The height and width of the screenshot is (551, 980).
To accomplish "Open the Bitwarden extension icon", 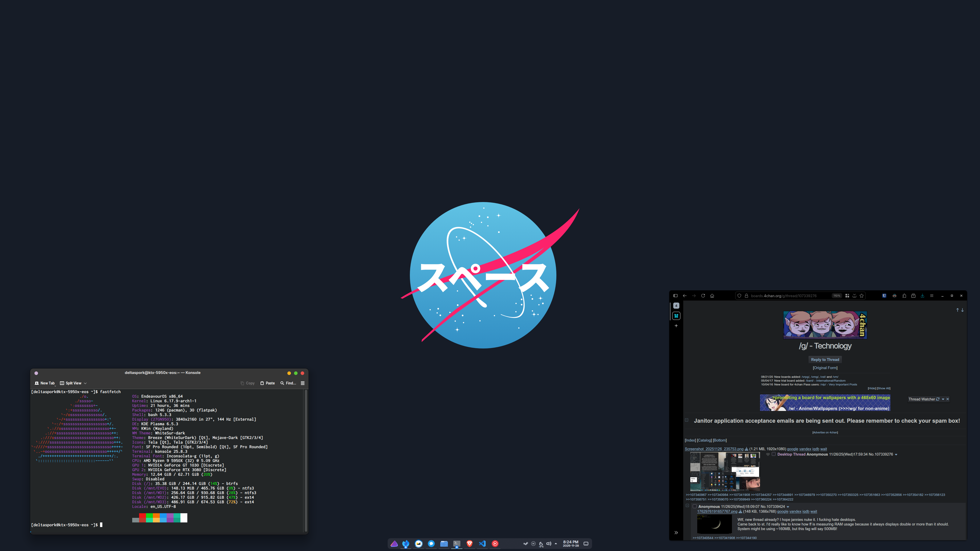I will [884, 296].
